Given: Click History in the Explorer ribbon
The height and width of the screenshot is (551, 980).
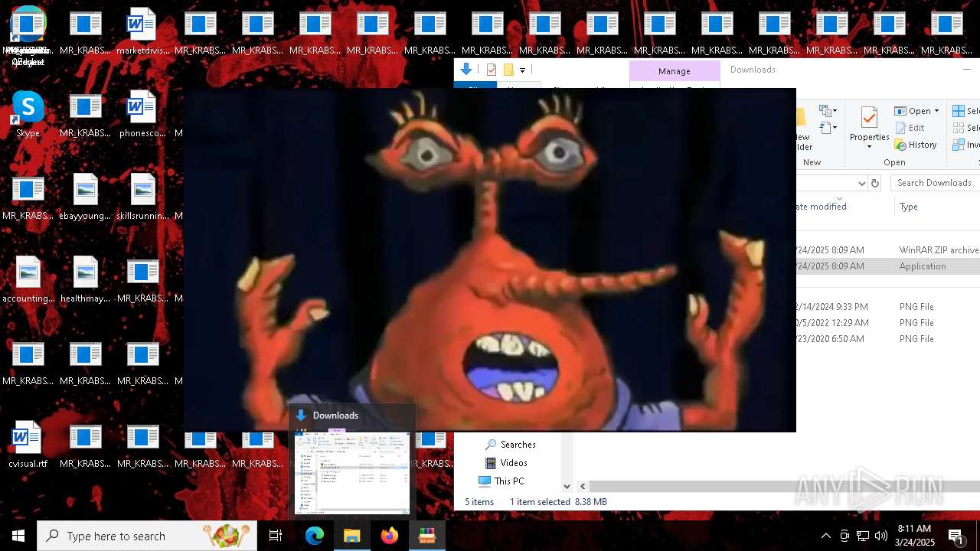Looking at the screenshot, I should click(916, 145).
